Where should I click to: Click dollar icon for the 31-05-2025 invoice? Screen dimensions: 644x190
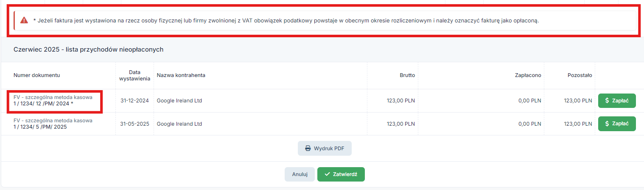(607, 124)
